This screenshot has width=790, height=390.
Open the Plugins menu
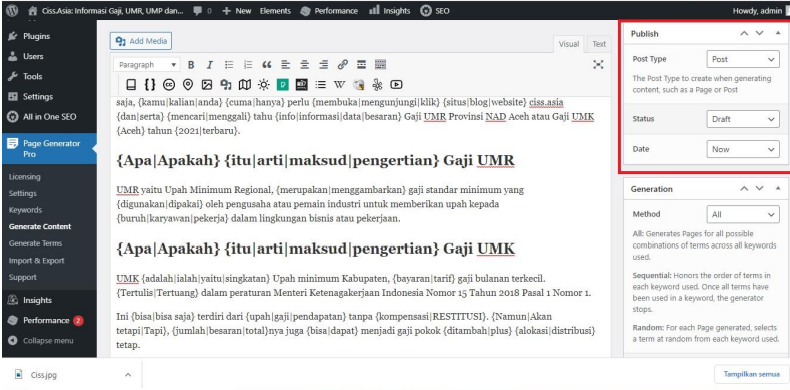(x=49, y=36)
